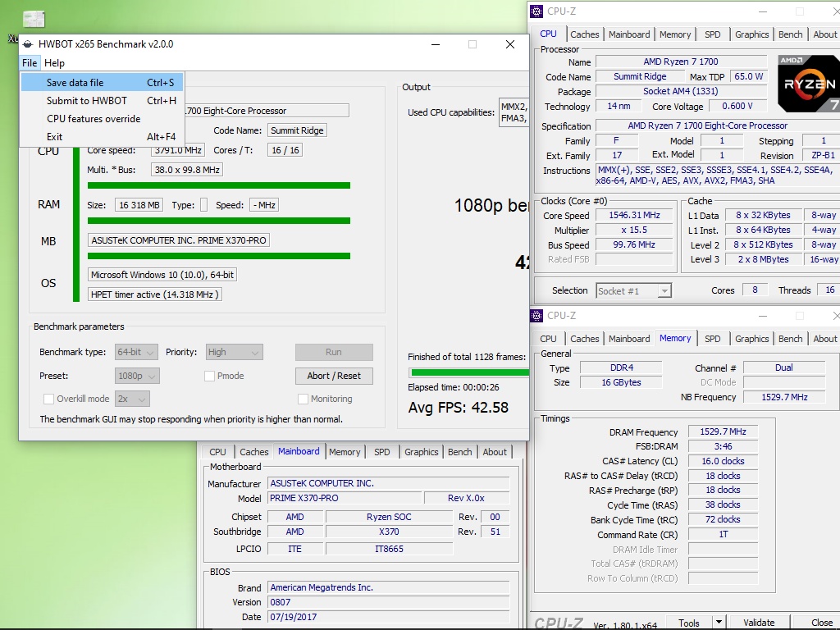Enable the Monitoring checkbox

tap(303, 399)
